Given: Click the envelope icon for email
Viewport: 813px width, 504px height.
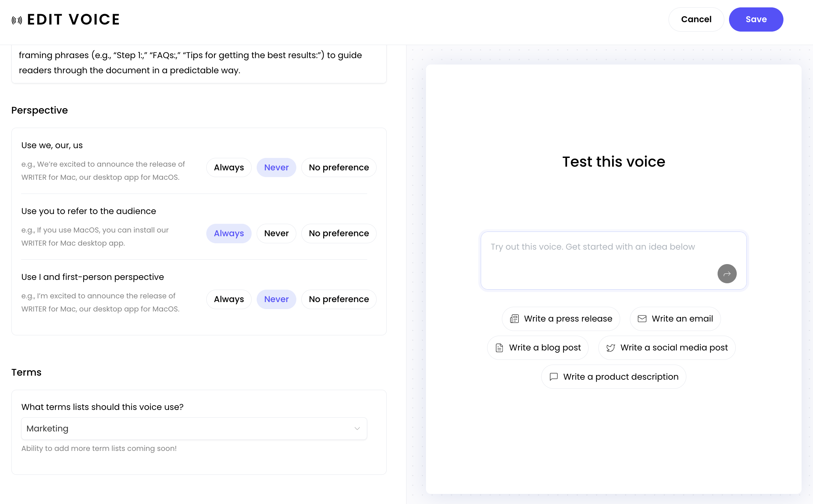Looking at the screenshot, I should coord(642,319).
